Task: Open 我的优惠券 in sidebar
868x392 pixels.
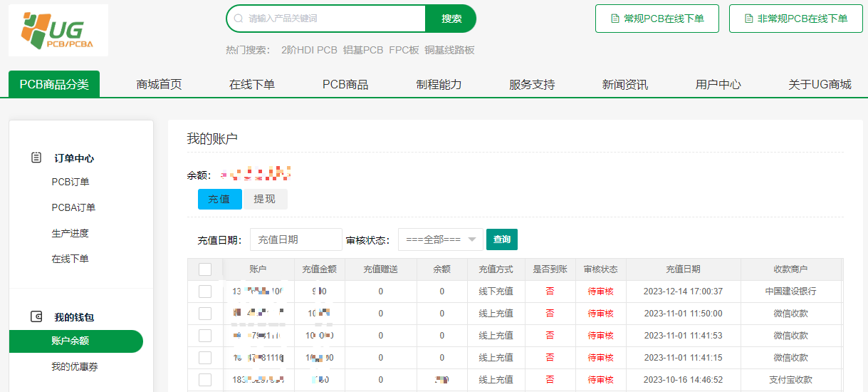Action: [x=75, y=367]
